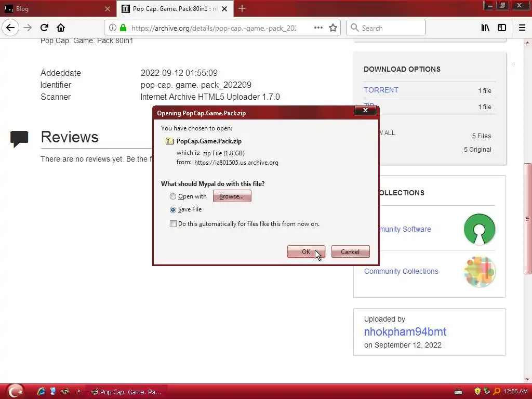Go back using the browser back arrow

click(x=10, y=28)
